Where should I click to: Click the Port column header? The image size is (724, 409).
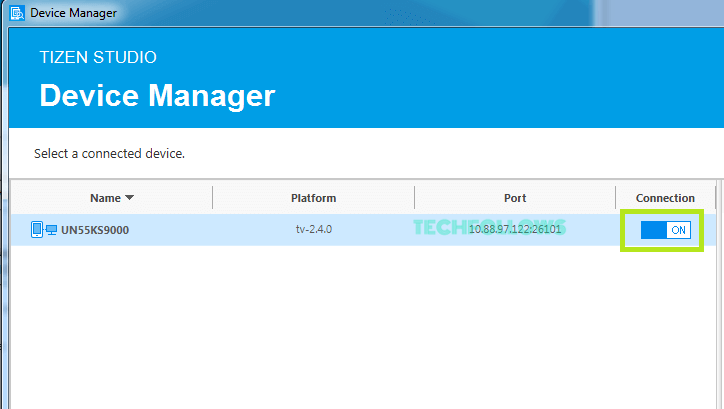(x=515, y=198)
